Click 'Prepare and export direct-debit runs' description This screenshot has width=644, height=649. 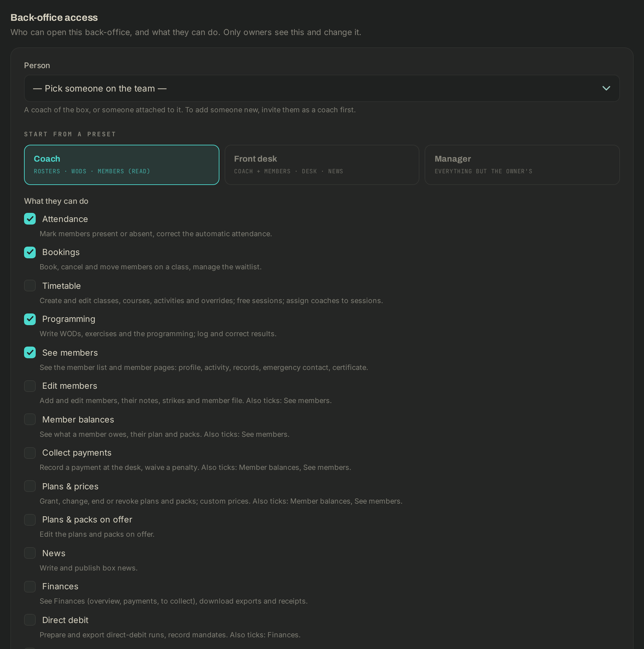click(x=170, y=635)
